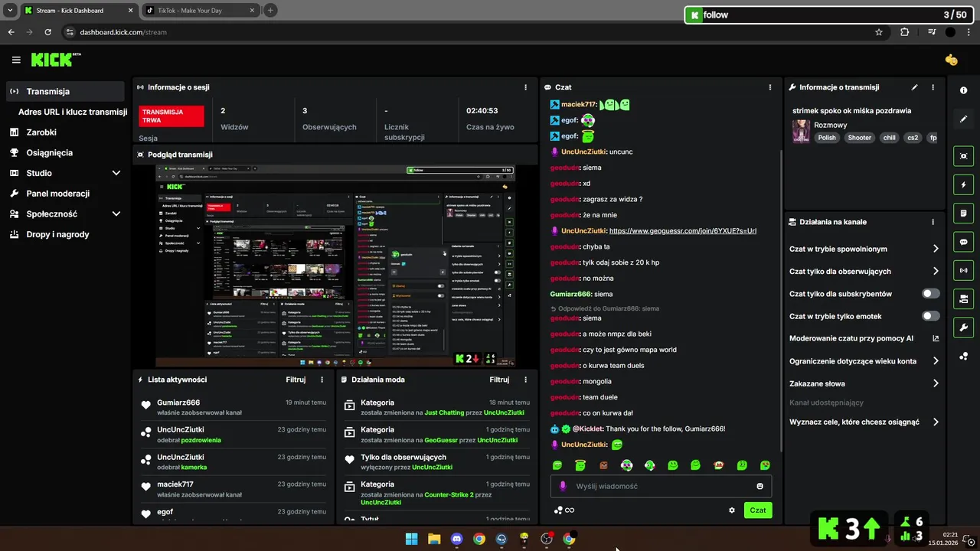The image size is (980, 551).
Task: Toggle Czat w trybie tylko emotek switch
Action: (931, 316)
